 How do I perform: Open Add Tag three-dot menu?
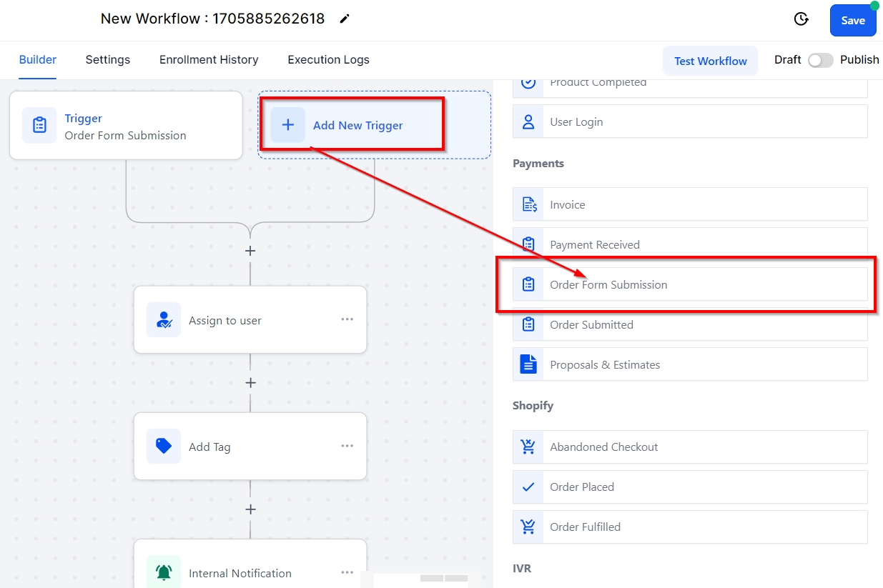[x=347, y=446]
